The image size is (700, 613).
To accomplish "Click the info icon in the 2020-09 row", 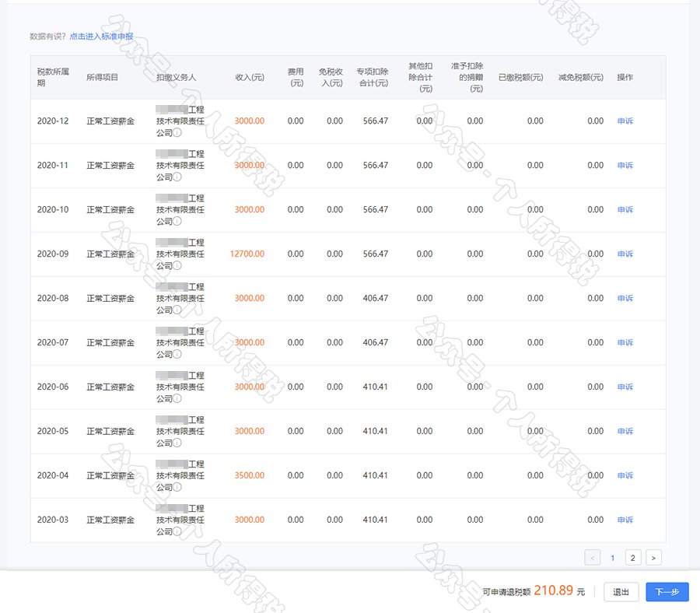I will pos(177,266).
